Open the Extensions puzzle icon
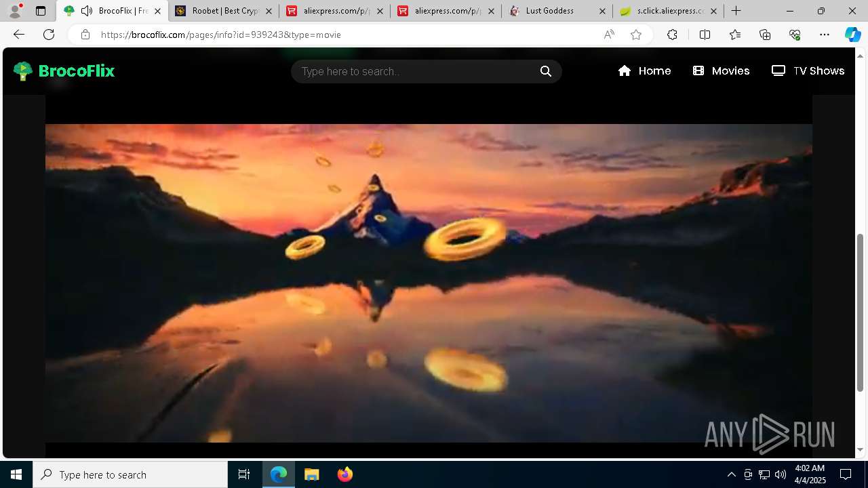868x488 pixels. (x=672, y=35)
